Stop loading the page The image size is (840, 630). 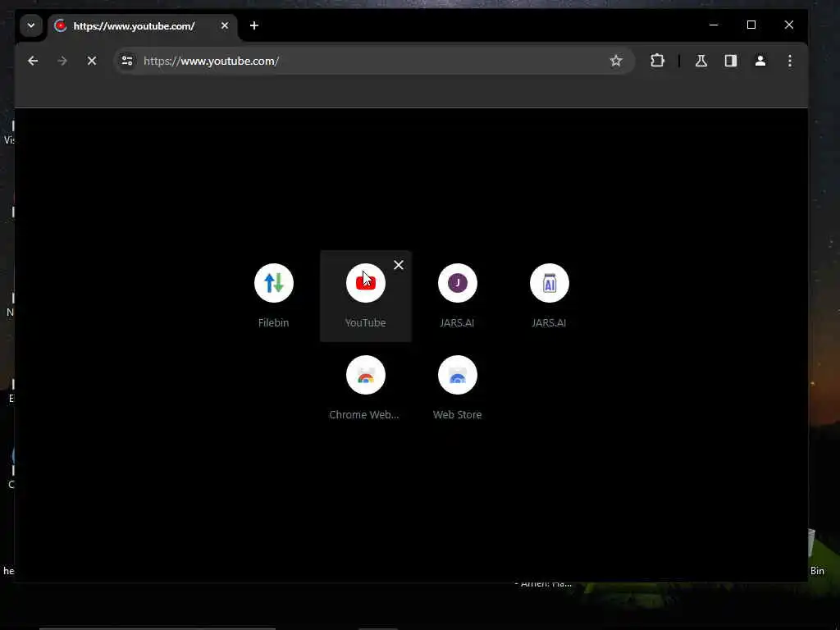pyautogui.click(x=92, y=61)
